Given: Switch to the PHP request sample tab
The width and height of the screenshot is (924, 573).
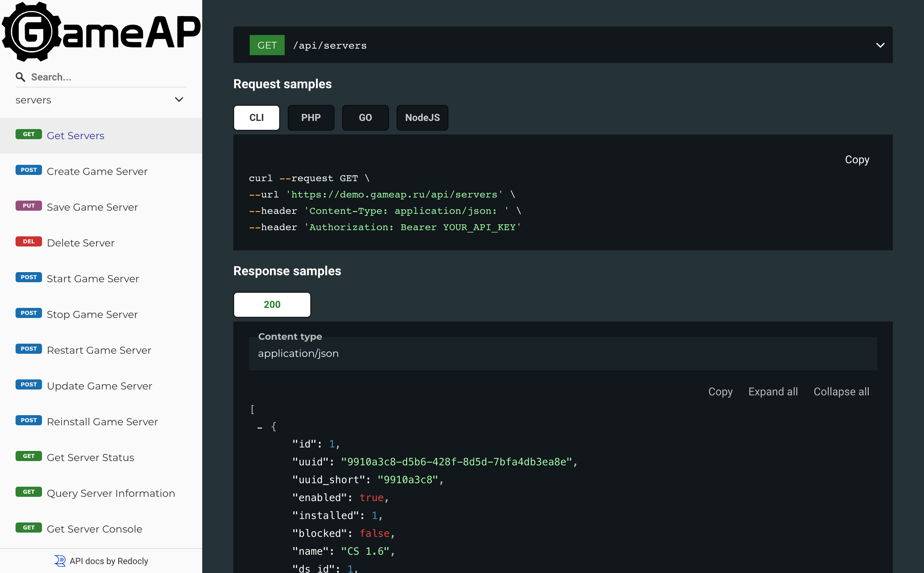Looking at the screenshot, I should click(311, 117).
